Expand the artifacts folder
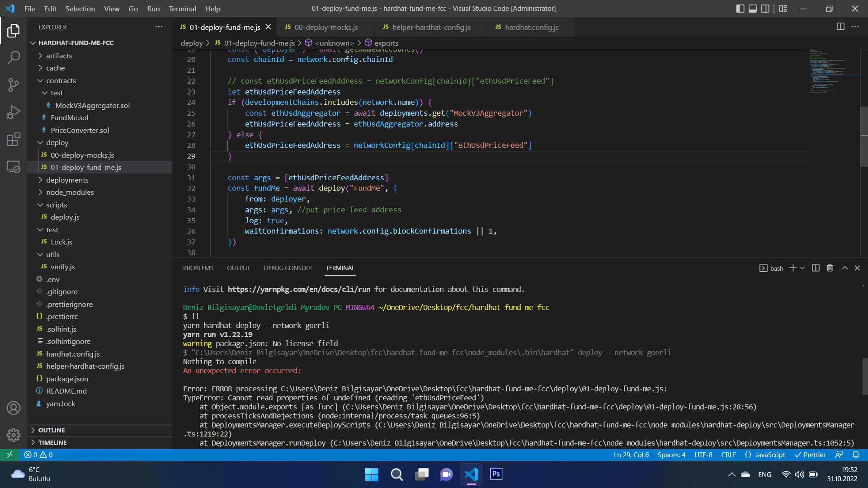 pos(59,56)
